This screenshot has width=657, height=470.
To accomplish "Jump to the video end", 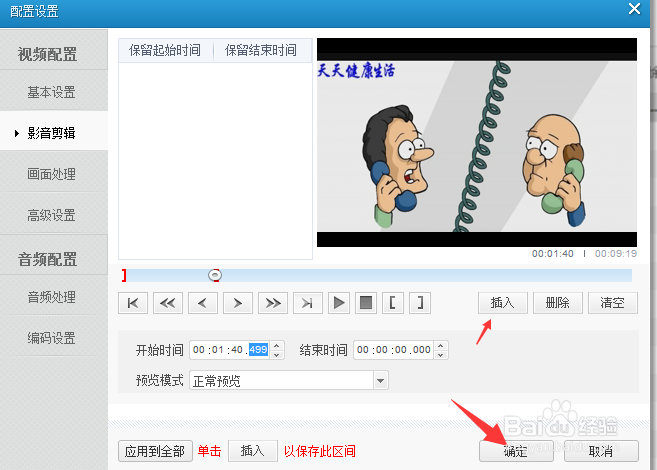I will tap(308, 303).
